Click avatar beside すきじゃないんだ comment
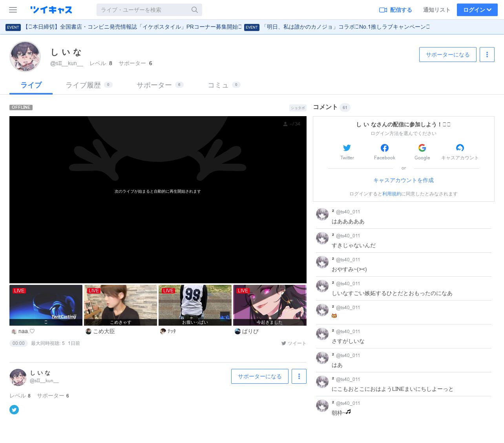 point(322,238)
